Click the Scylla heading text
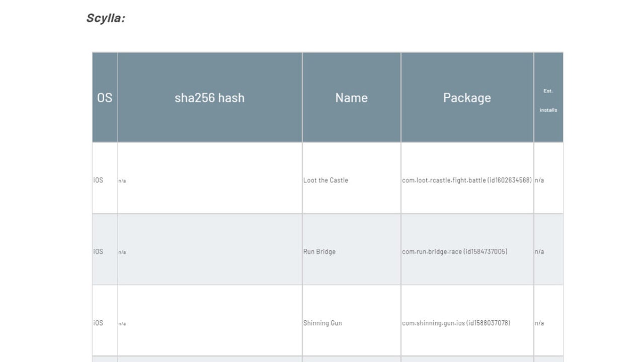 tap(106, 19)
